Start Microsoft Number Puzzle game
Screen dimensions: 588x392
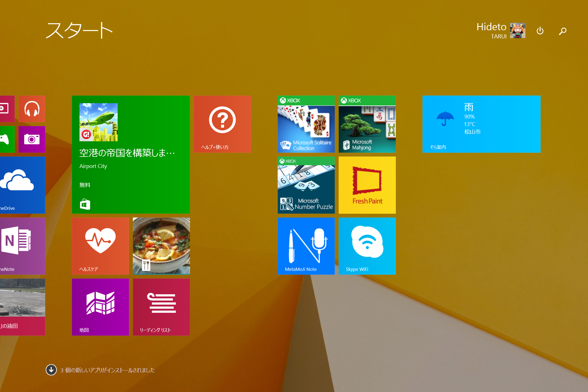(306, 185)
